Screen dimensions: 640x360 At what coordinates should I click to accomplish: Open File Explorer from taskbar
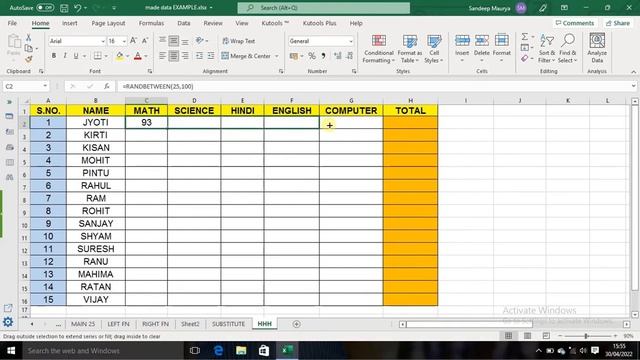pyautogui.click(x=241, y=351)
